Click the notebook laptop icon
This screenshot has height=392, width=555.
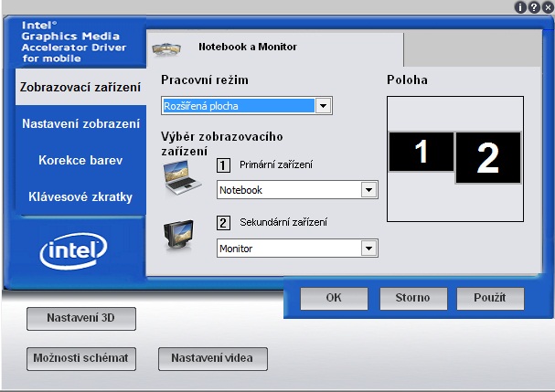tap(182, 177)
